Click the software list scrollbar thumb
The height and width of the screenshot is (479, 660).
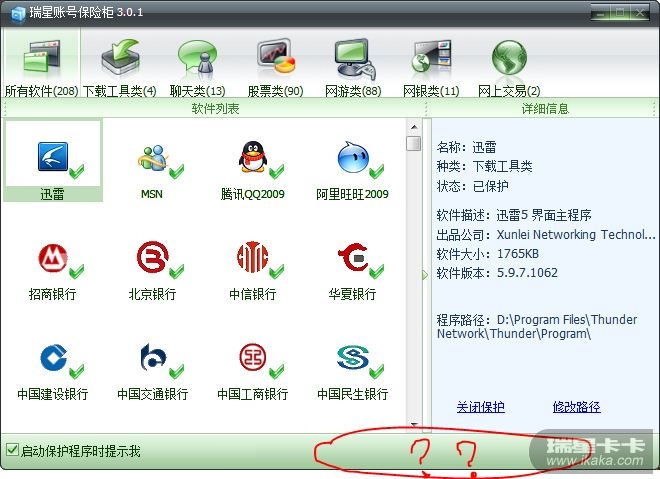(x=414, y=143)
